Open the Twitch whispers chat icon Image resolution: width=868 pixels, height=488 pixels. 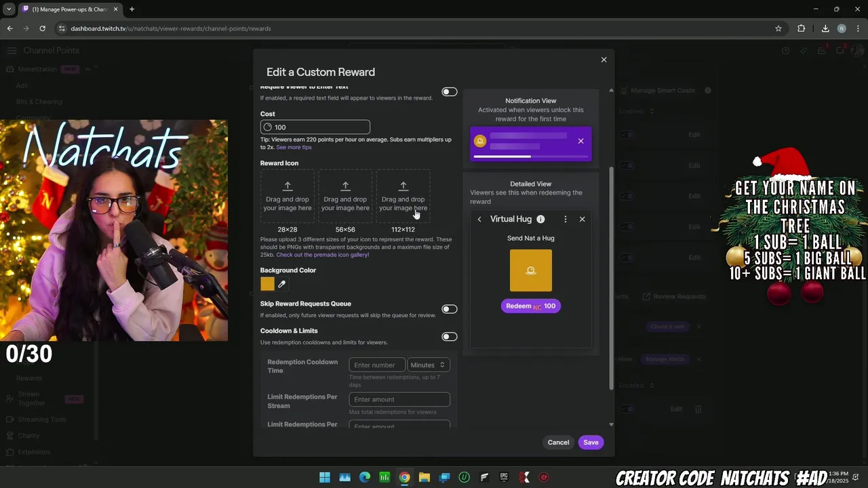(840, 50)
